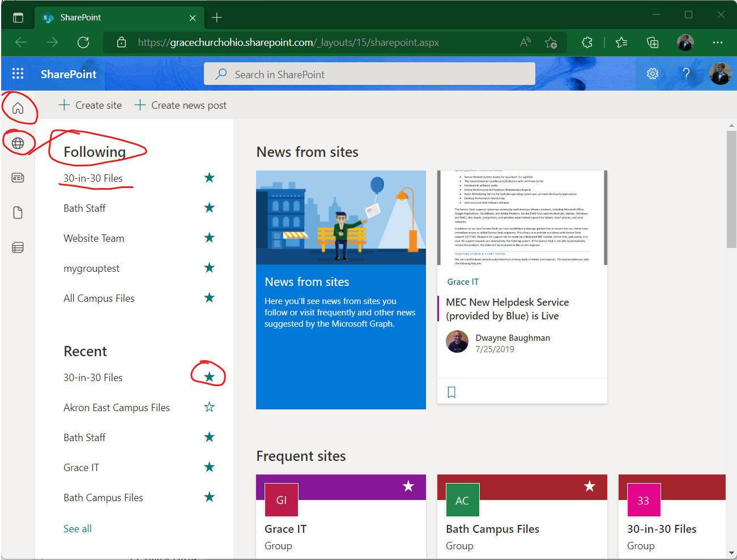This screenshot has width=737, height=560.
Task: Open All Campus Files site link
Action: click(99, 298)
